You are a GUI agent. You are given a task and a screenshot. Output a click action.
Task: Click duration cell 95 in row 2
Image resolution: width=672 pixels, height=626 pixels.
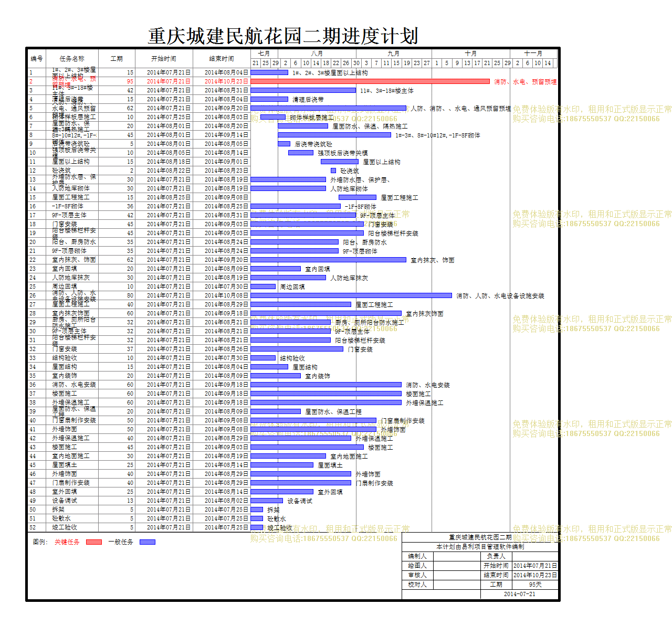coord(130,81)
